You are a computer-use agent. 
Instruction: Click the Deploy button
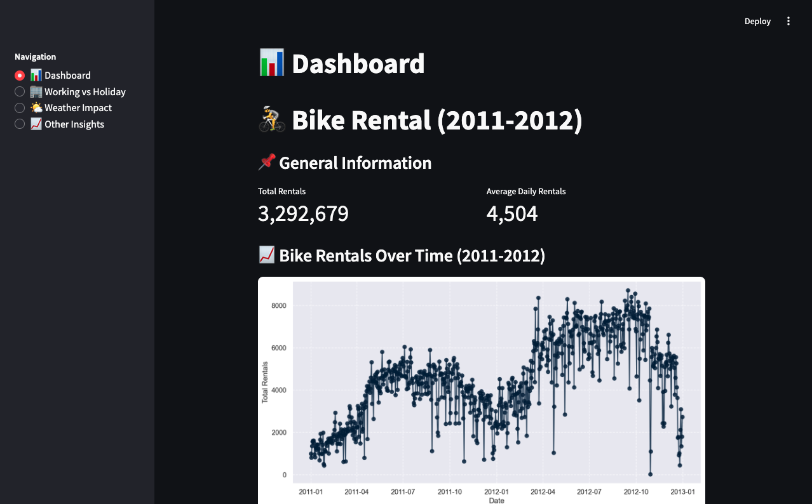click(x=757, y=21)
